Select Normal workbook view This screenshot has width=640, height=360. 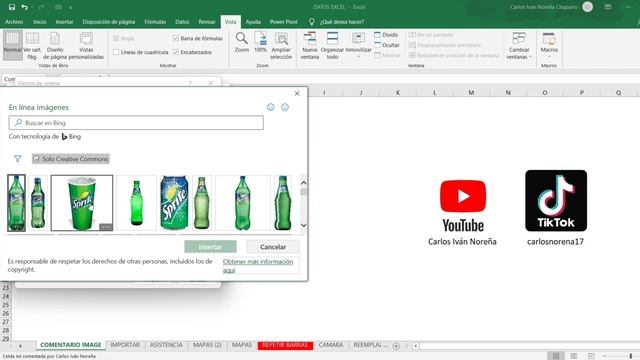point(13,45)
